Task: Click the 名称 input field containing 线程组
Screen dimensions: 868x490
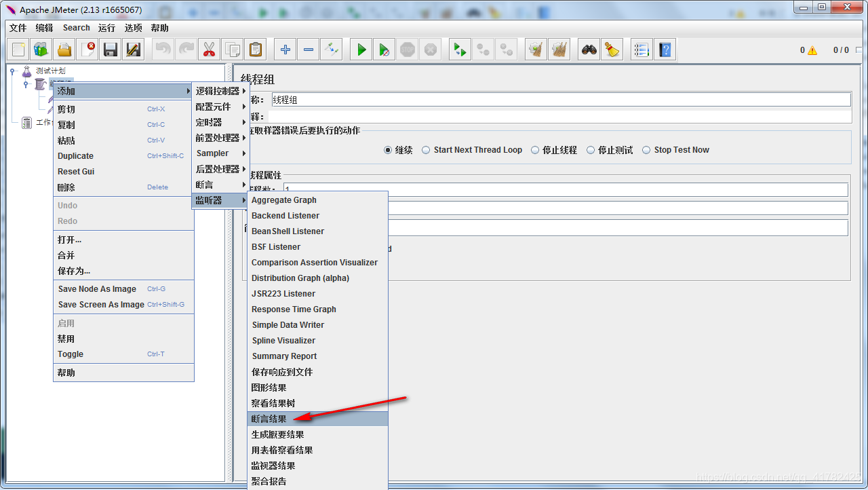Action: (561, 100)
